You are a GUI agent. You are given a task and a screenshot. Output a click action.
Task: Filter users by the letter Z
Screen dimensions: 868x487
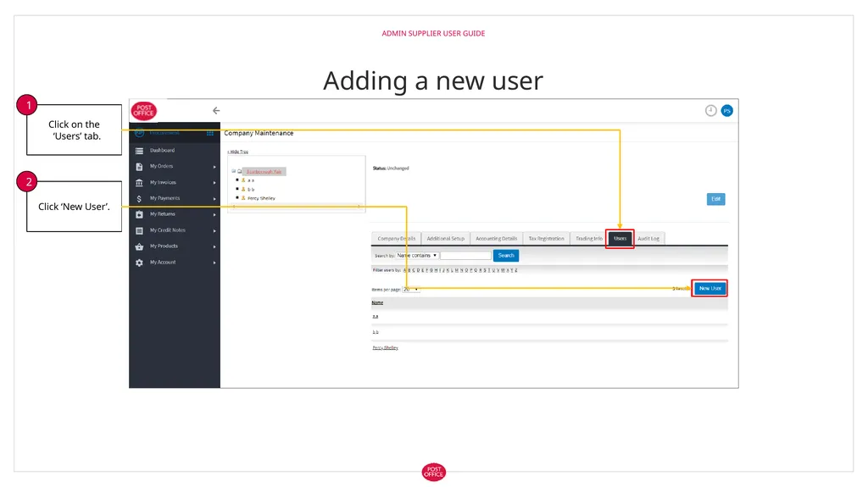tap(516, 270)
